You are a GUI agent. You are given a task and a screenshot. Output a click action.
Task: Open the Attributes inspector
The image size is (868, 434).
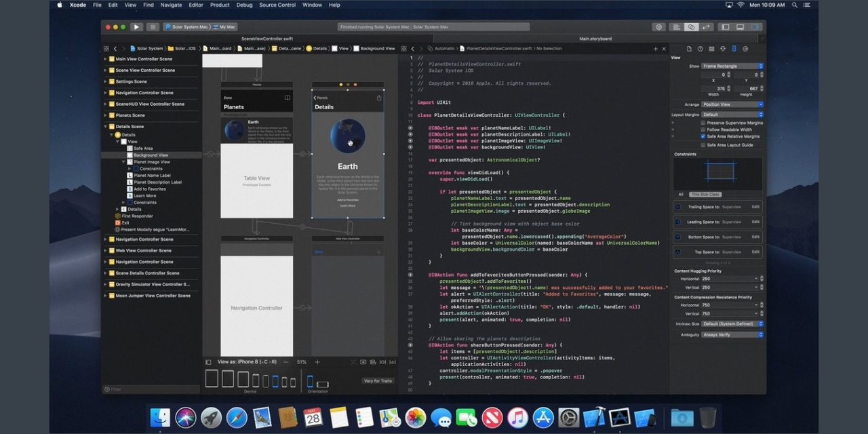723,48
